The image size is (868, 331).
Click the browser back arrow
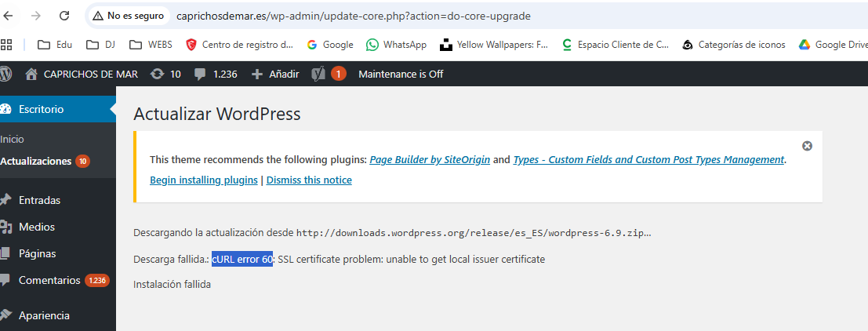[x=9, y=16]
